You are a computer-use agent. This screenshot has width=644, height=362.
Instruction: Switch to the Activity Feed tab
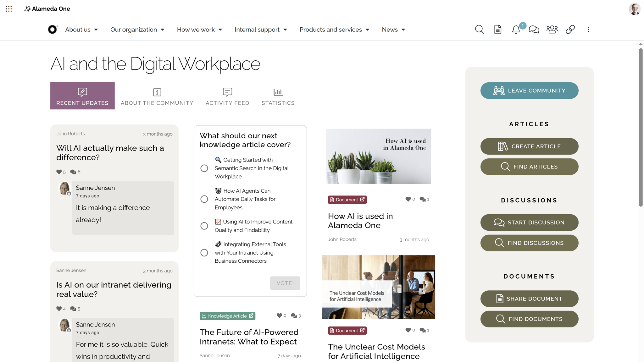[x=227, y=96]
